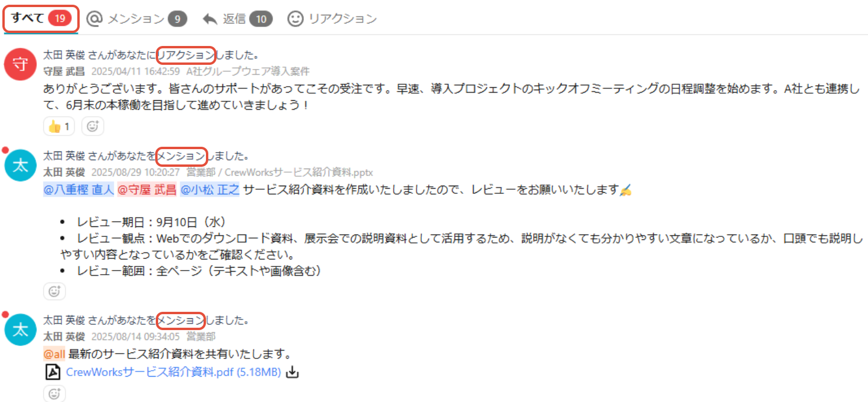868x402 pixels.
Task: Open the CrewWorksサービス紹介資料.pdf link
Action: 173,373
